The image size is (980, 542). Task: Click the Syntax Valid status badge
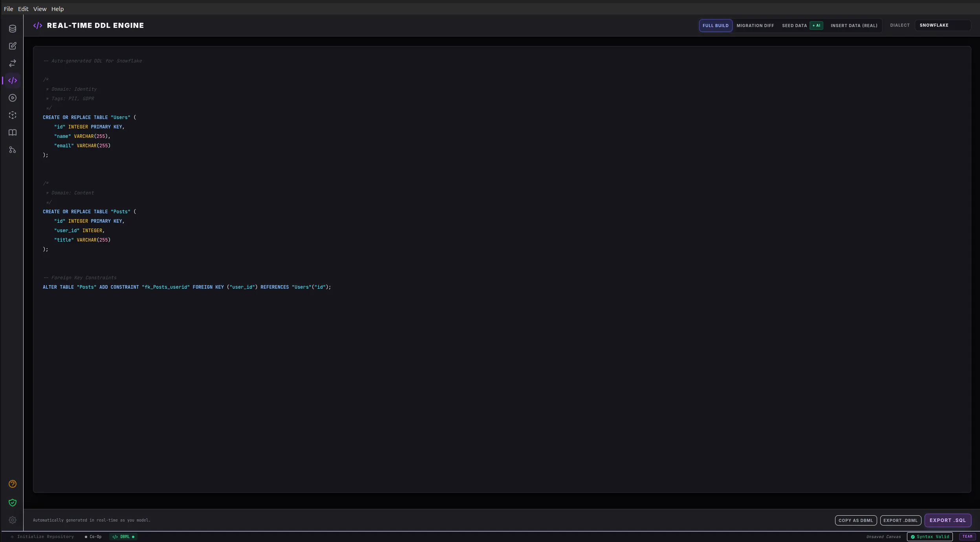pos(930,537)
